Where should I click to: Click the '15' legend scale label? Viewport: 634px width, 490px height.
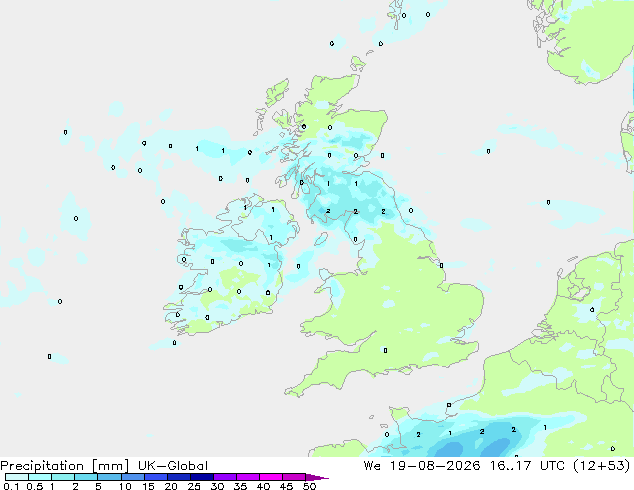click(148, 486)
